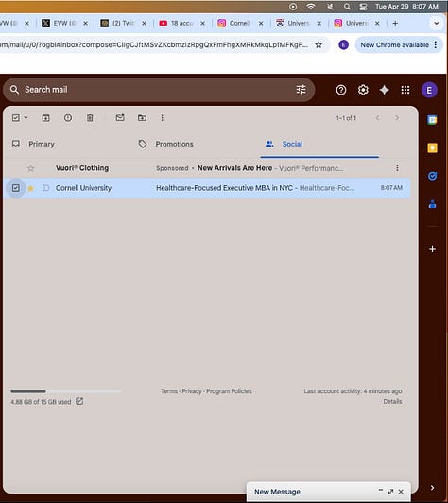The height and width of the screenshot is (503, 448).
Task: Show search options filter
Action: click(x=301, y=90)
